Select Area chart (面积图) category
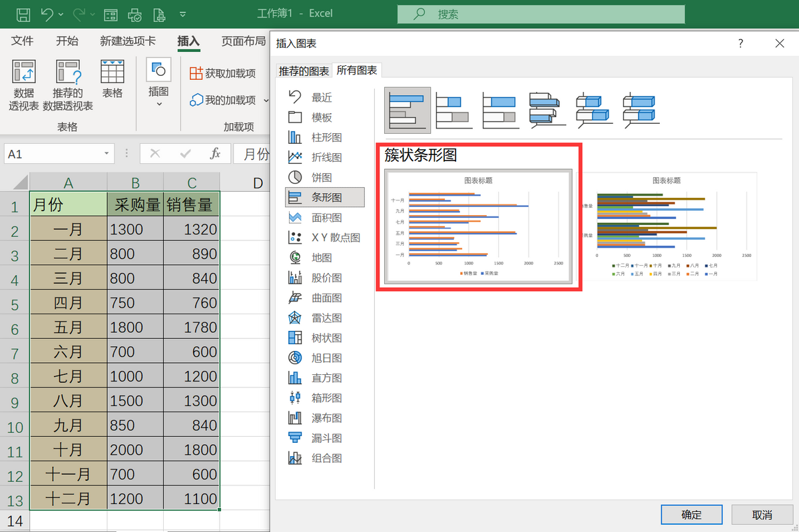This screenshot has width=799, height=532. 325,218
